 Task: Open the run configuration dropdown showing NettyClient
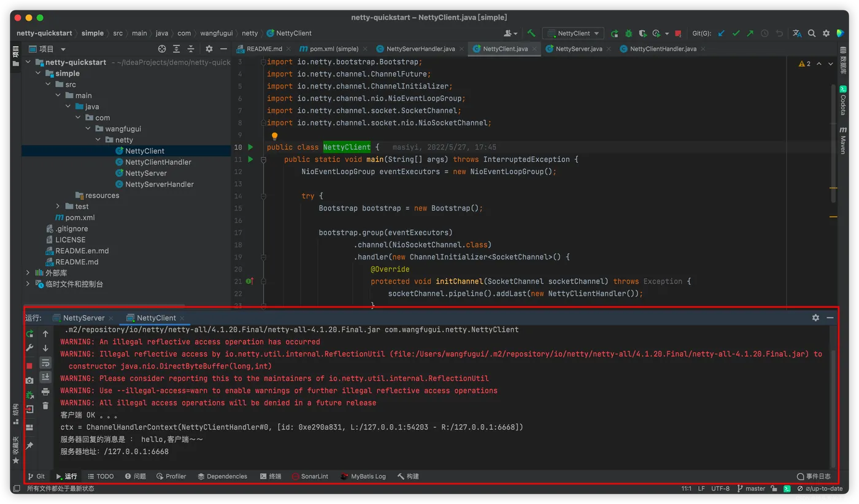click(x=574, y=33)
